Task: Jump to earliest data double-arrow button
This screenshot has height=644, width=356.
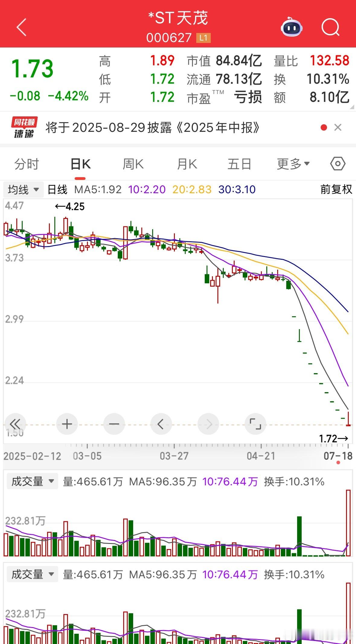Action: point(15,424)
